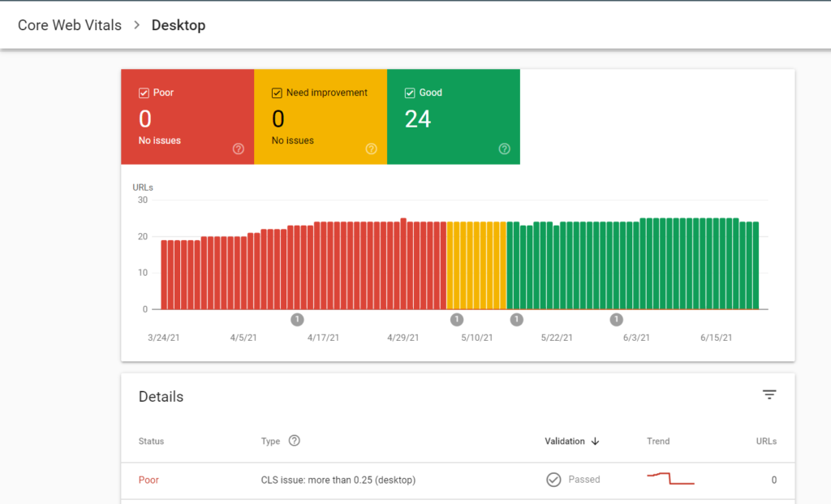
Task: Click the help icon in the Poor card
Action: tap(239, 149)
